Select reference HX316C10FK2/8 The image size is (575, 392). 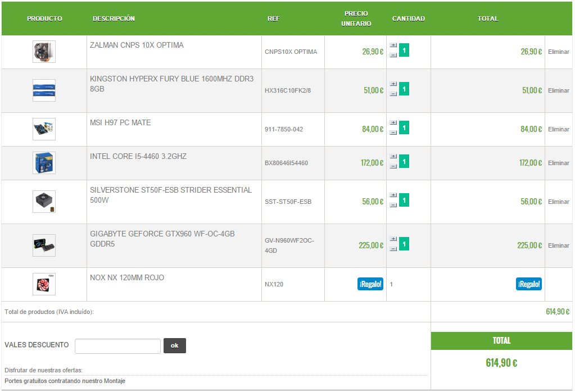[288, 90]
